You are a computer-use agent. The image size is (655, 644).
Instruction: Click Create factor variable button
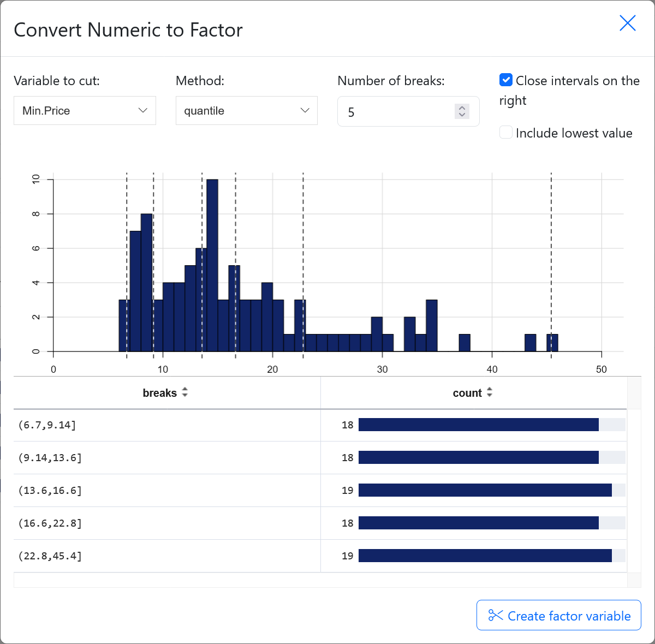tap(558, 616)
